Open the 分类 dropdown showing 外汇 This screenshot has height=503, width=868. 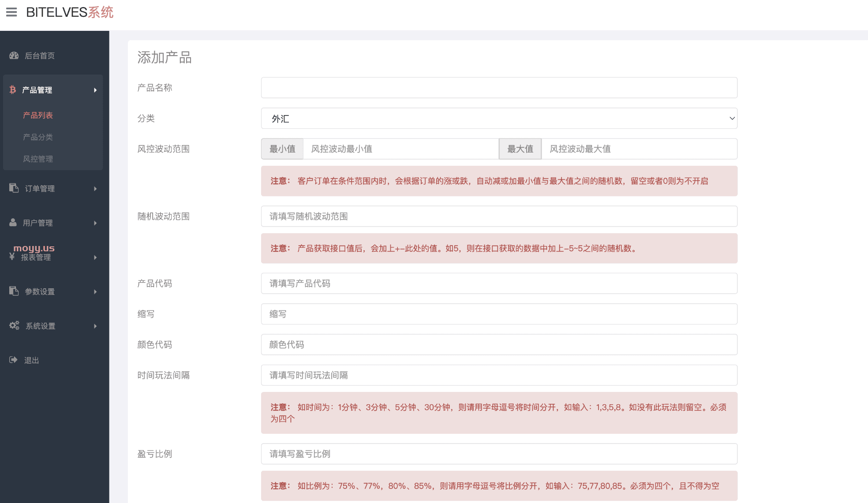(x=499, y=119)
